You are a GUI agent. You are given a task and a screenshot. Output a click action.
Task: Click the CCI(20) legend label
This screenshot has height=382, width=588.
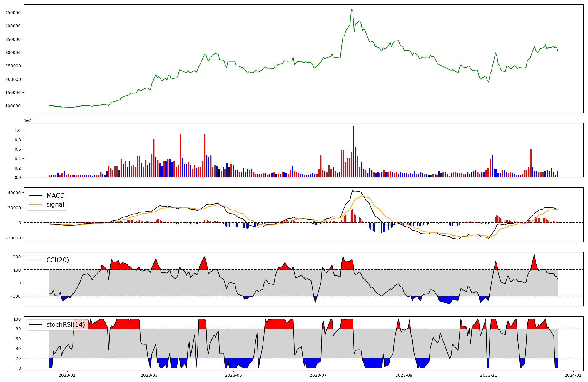pos(58,260)
